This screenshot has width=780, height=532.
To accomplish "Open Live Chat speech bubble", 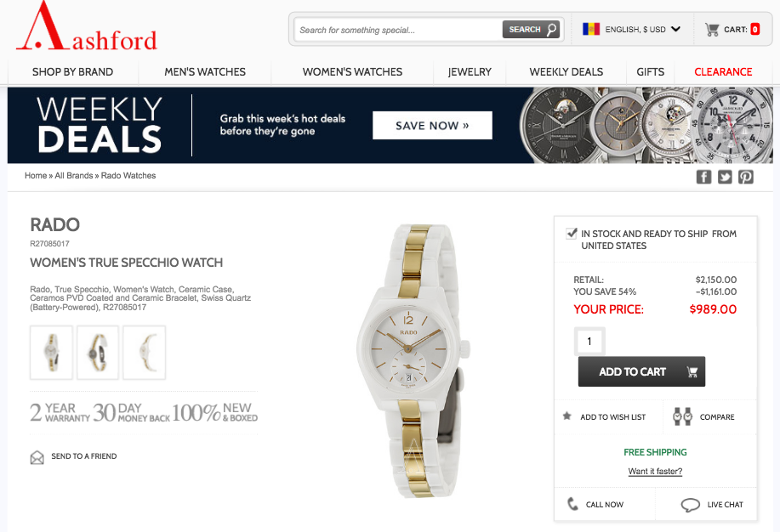I will click(x=691, y=505).
